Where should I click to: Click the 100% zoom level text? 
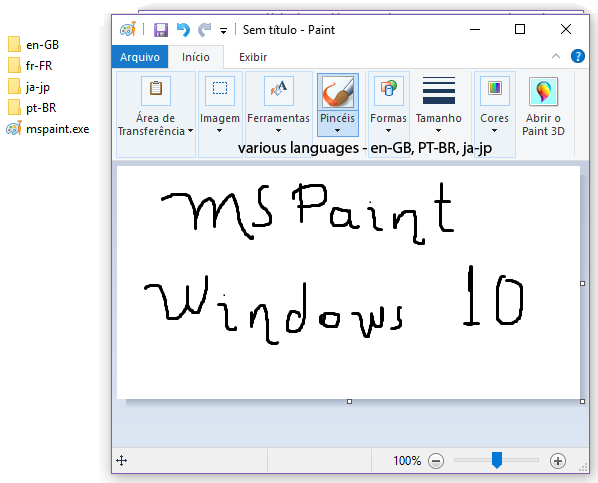pos(407,460)
